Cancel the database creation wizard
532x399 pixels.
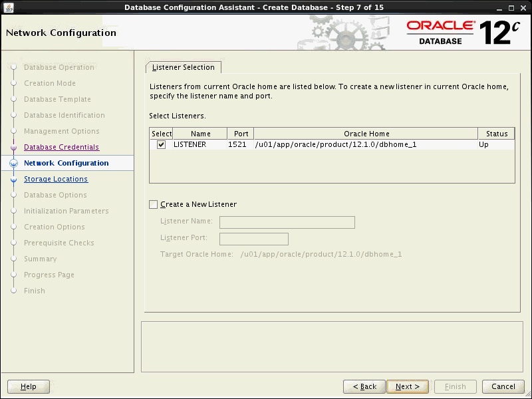coord(503,386)
